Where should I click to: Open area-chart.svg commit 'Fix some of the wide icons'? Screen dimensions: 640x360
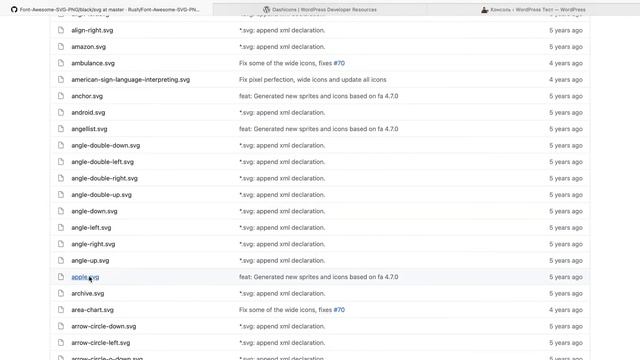tap(285, 310)
